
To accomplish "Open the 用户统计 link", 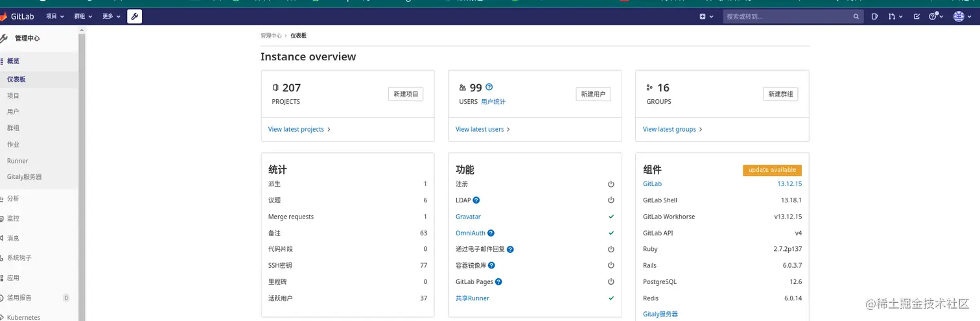I will click(x=493, y=102).
